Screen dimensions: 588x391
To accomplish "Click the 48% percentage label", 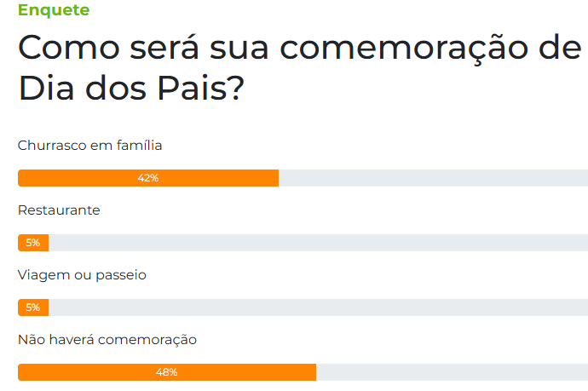I will click(x=167, y=372).
